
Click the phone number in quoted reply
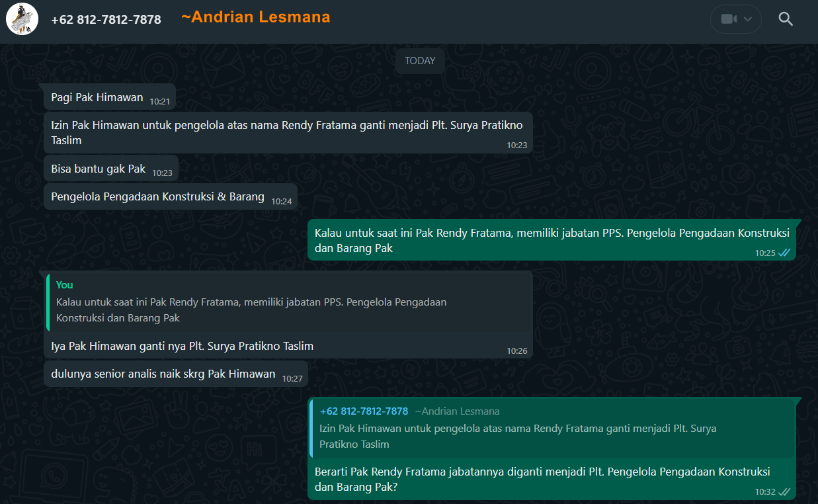coord(364,411)
